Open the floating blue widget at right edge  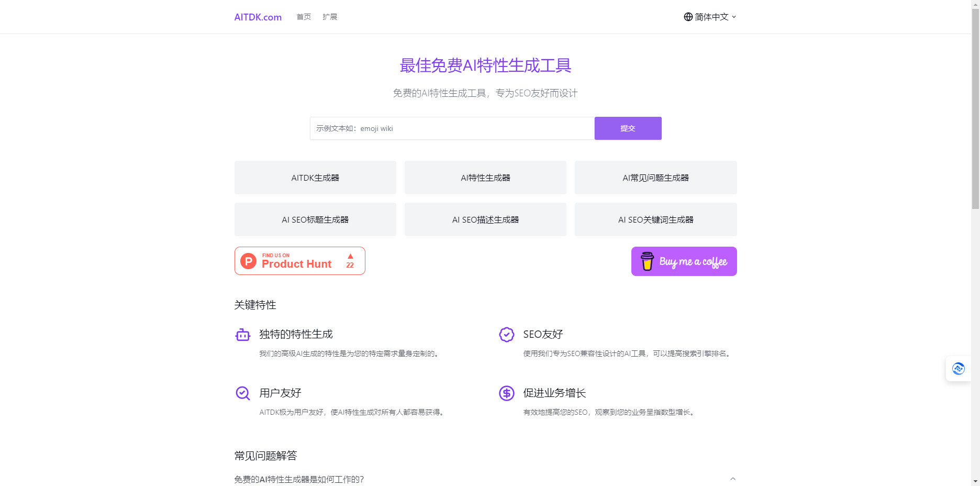[x=959, y=369]
